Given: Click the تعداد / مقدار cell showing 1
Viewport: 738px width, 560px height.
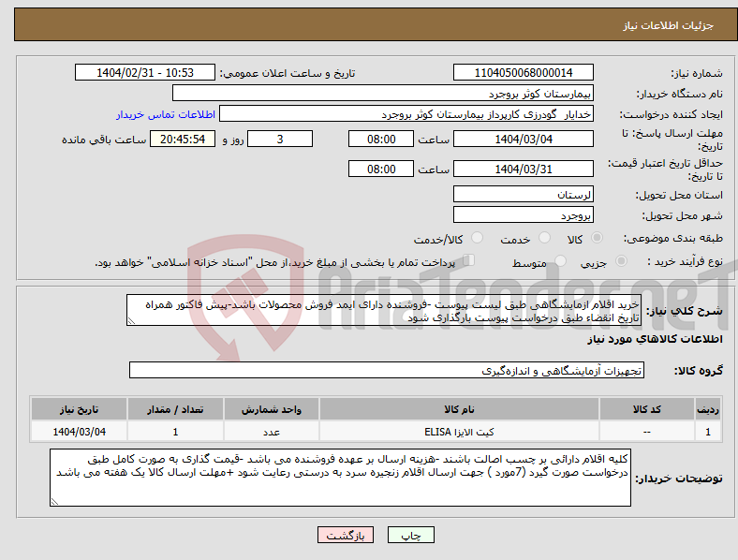Looking at the screenshot, I should point(175,432).
